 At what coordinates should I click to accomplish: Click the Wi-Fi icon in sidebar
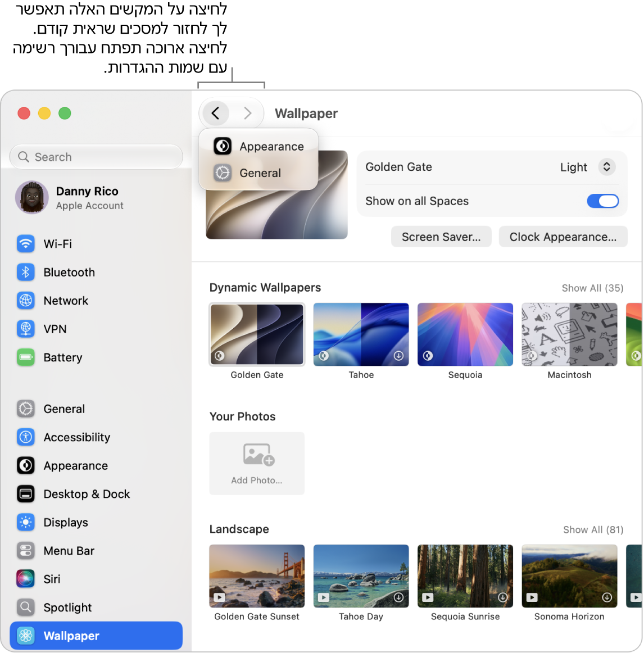[25, 244]
